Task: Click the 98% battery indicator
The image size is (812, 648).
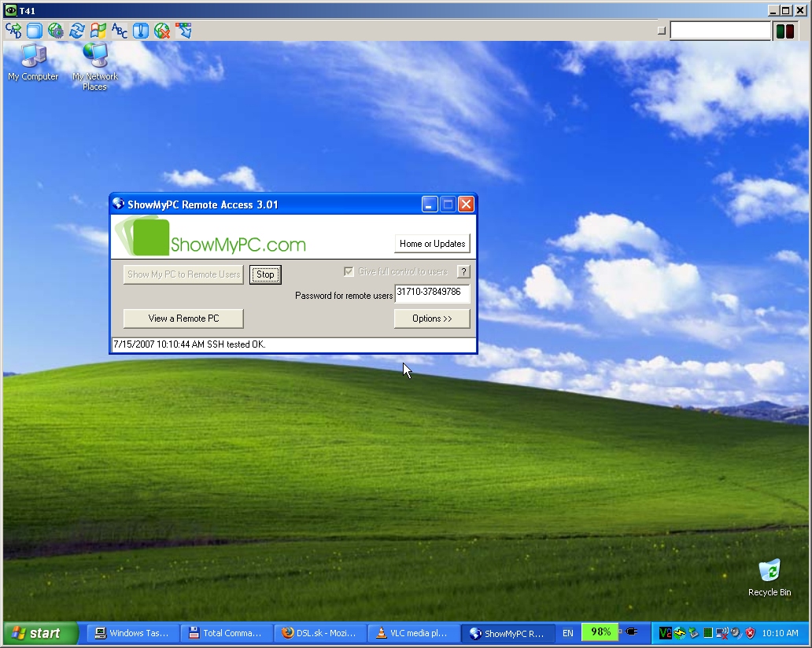Action: pos(600,632)
